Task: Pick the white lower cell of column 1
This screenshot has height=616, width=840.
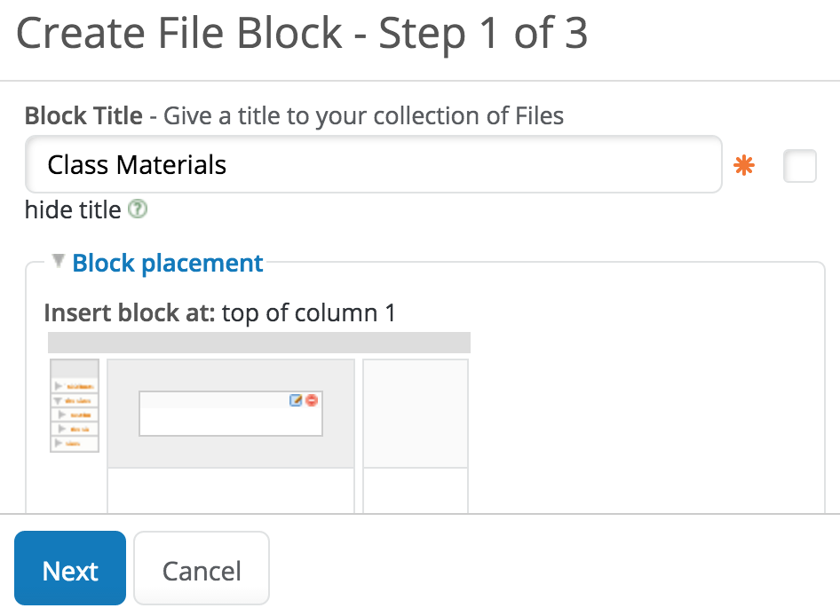Action: [230, 491]
